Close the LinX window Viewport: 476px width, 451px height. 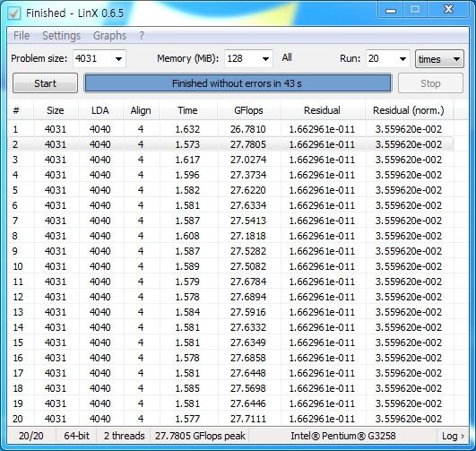[448, 10]
